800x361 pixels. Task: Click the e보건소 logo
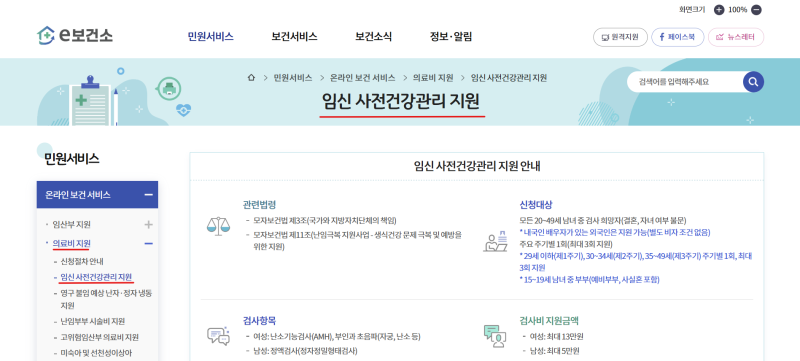pyautogui.click(x=74, y=35)
